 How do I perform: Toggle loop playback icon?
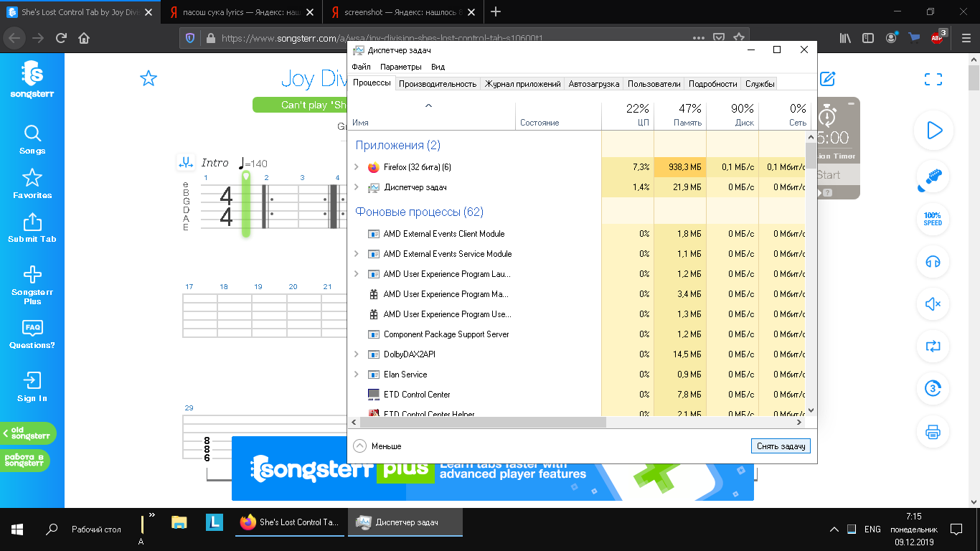(x=933, y=347)
